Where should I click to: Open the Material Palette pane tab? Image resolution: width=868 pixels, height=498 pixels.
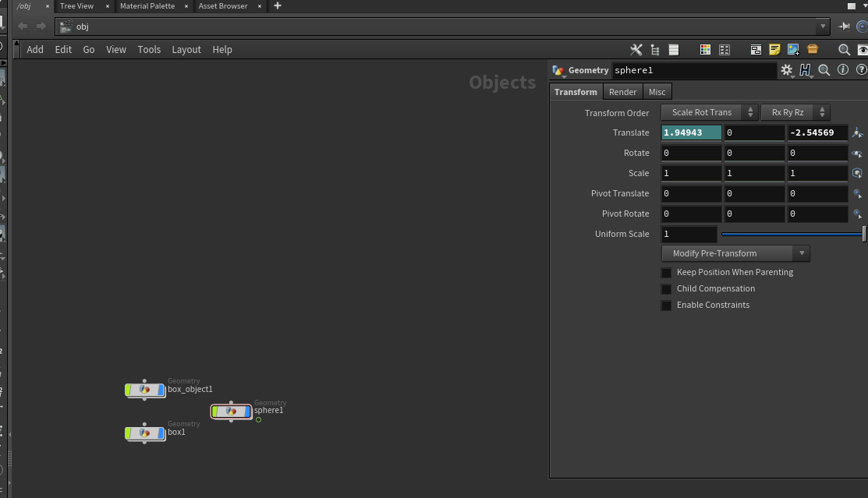147,6
